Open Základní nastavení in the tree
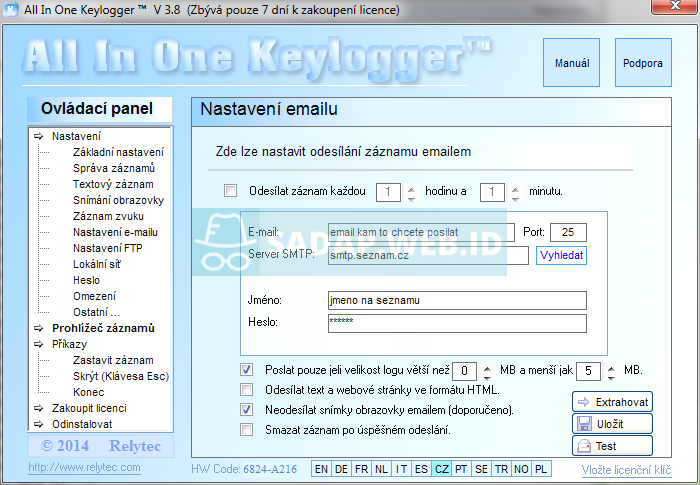Image resolution: width=700 pixels, height=485 pixels. coord(118,152)
